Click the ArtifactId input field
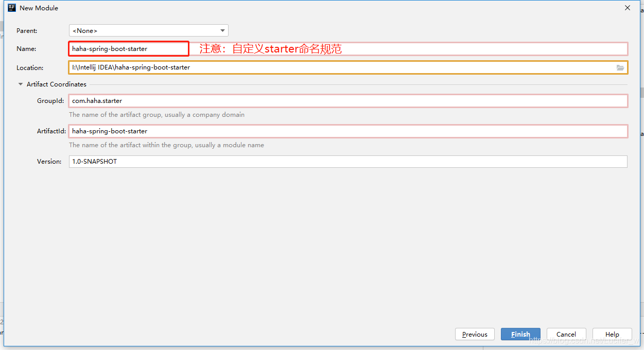 click(348, 131)
